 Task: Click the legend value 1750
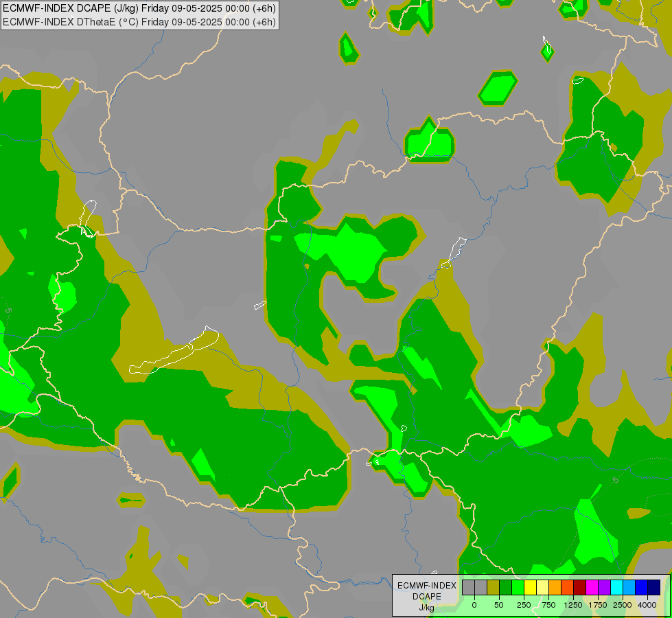click(x=598, y=605)
